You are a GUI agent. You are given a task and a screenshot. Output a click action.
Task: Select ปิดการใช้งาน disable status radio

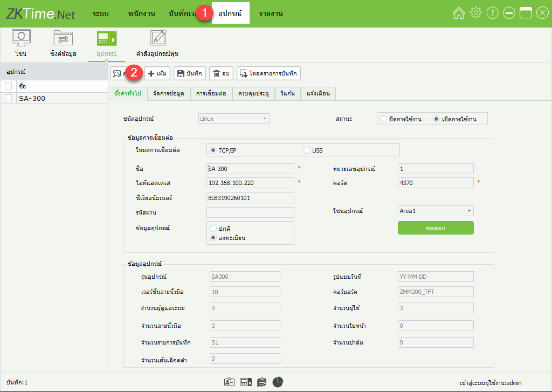(x=383, y=119)
